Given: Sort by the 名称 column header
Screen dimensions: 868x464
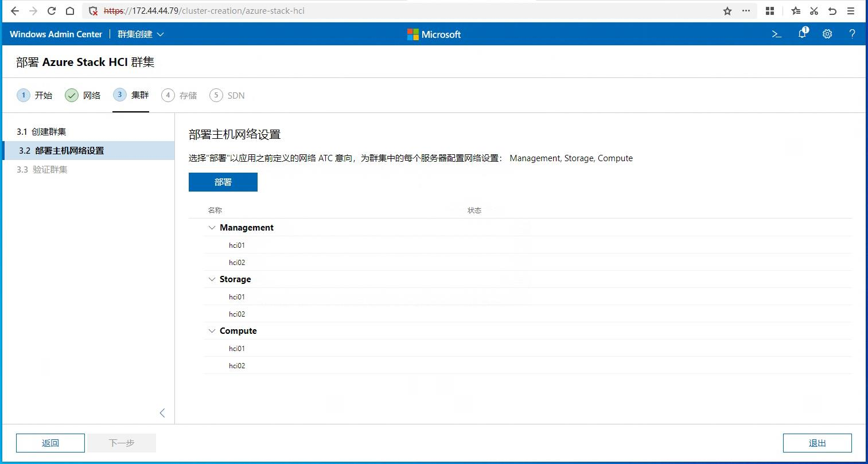Looking at the screenshot, I should (215, 210).
